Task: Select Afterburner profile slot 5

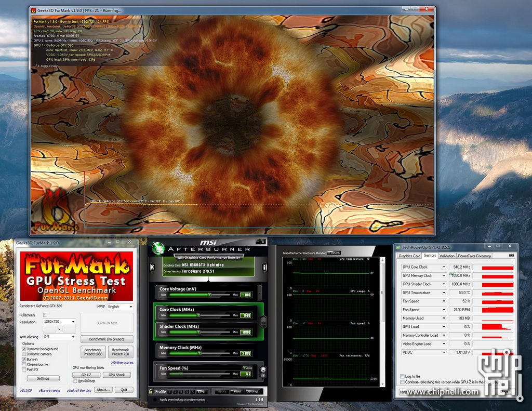Action: [193, 391]
